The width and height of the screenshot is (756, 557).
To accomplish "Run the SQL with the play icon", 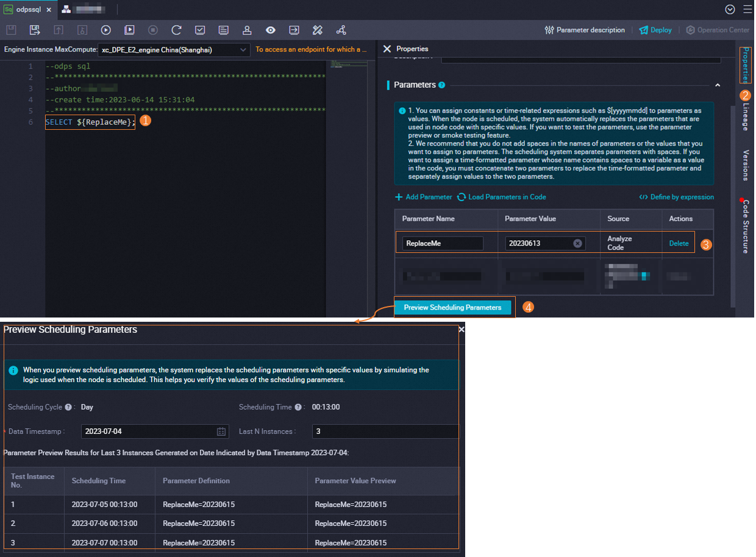I will (106, 30).
